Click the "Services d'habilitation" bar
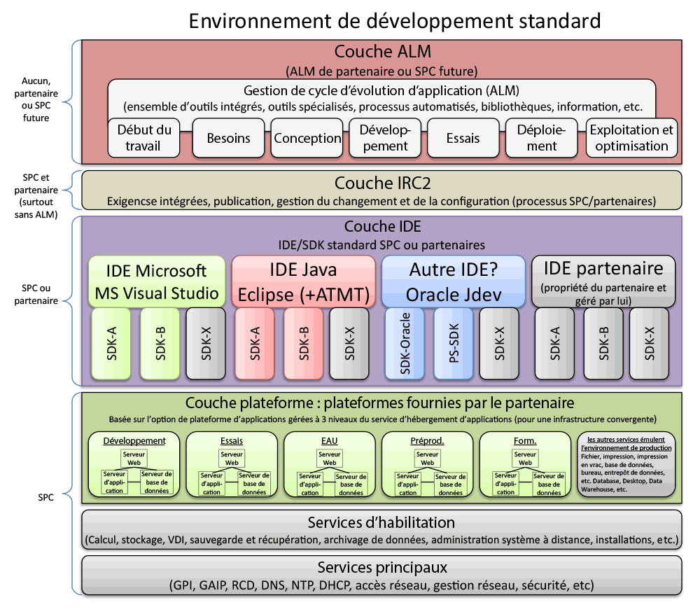The width and height of the screenshot is (700, 614). tap(382, 529)
